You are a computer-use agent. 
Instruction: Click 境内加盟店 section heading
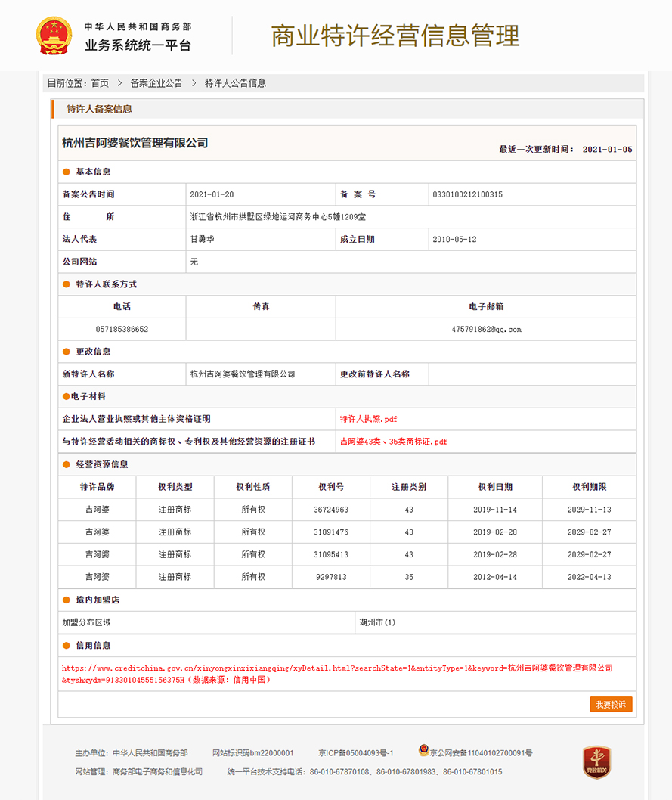point(98,600)
